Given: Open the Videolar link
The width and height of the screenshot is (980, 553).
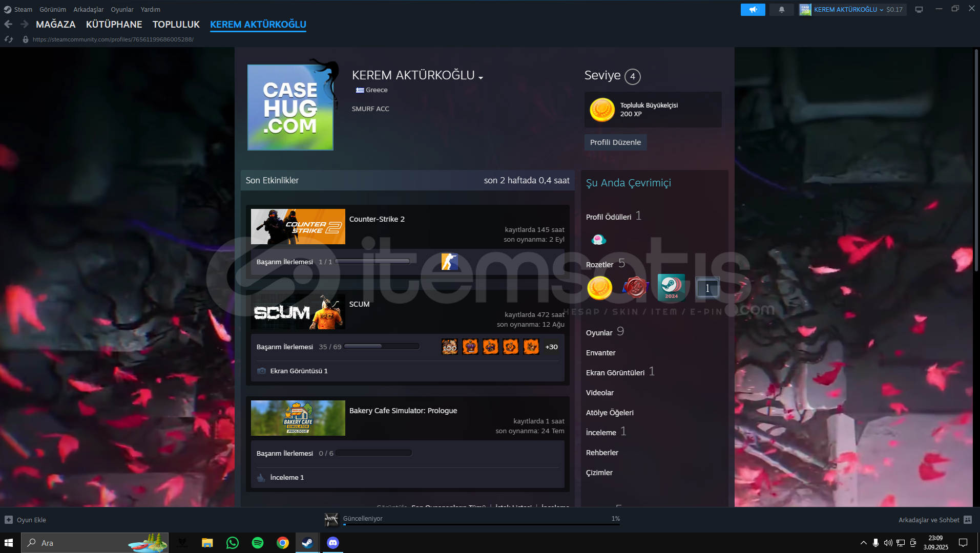Looking at the screenshot, I should (600, 393).
